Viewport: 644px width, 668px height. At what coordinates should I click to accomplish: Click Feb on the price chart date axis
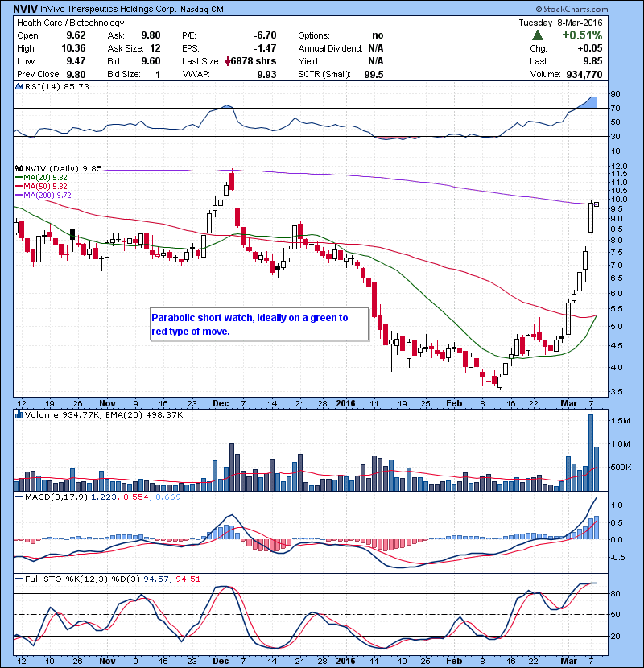454,403
